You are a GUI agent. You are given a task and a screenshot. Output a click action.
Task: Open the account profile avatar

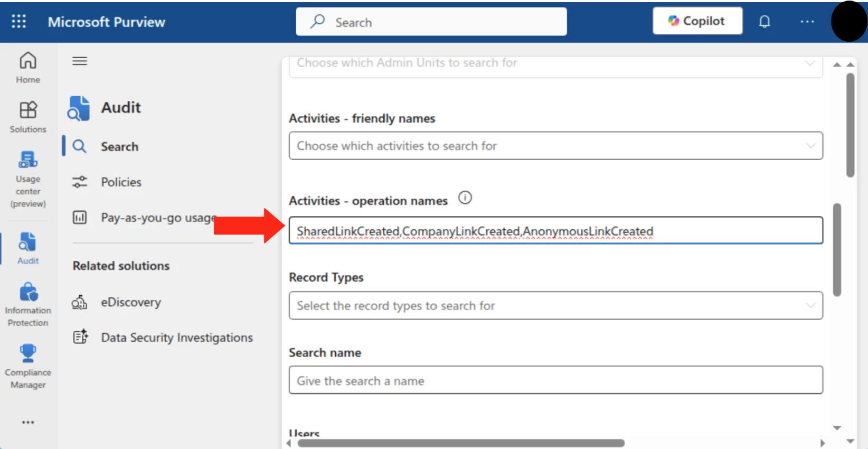[849, 21]
